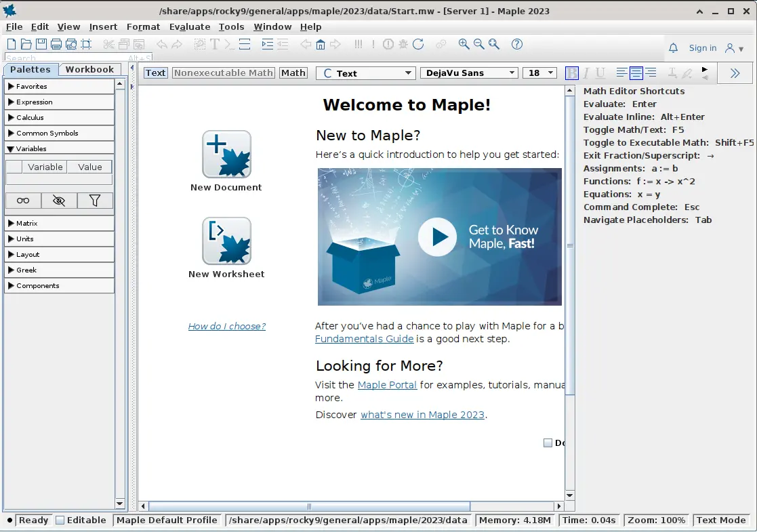
Task: Toggle Bold formatting
Action: point(571,73)
